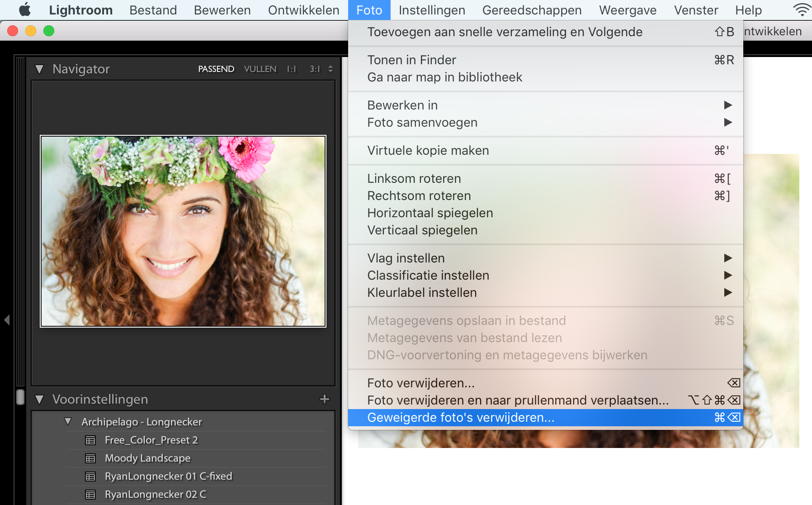Open the Apple menu
Viewport: 812px width, 505px height.
(25, 10)
